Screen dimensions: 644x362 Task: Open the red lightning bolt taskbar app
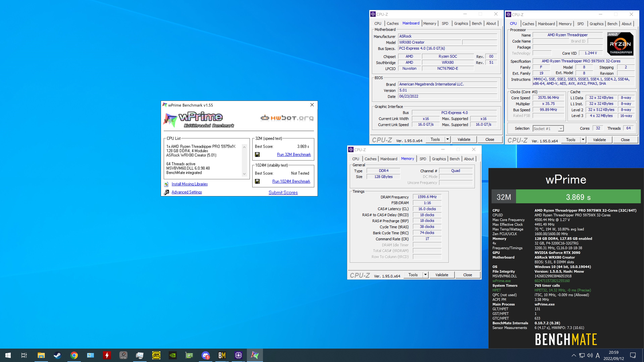[107, 355]
